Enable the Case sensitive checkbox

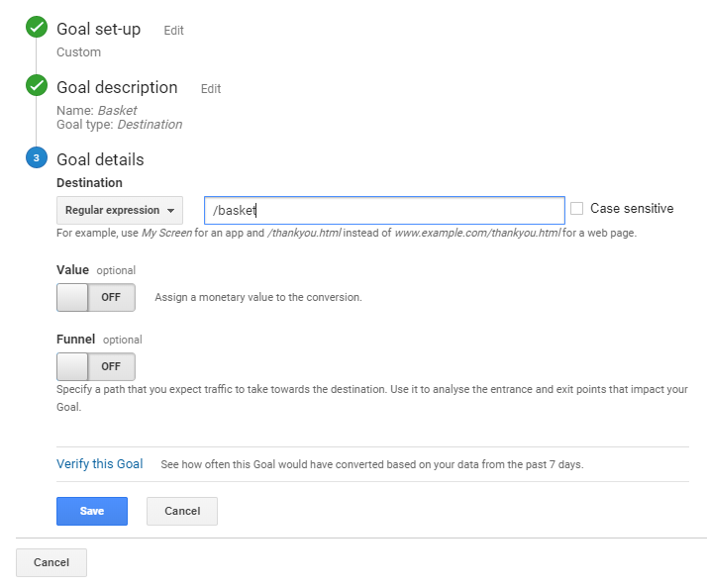coord(577,209)
